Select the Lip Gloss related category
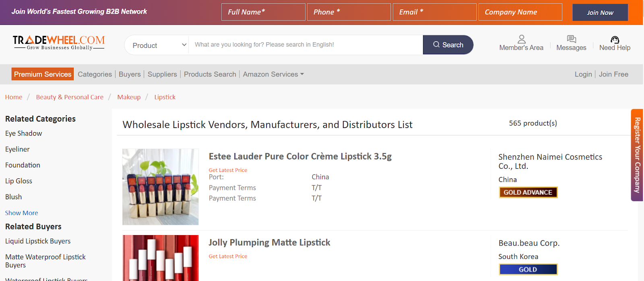This screenshot has height=281, width=644. (x=19, y=181)
